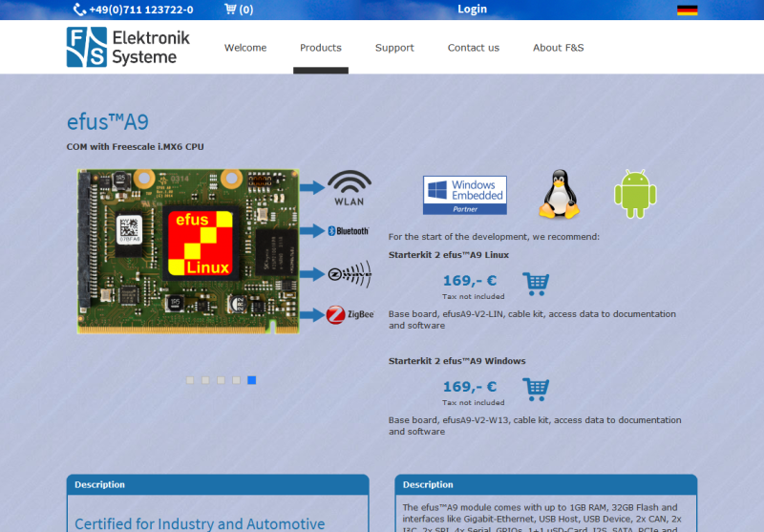Open the About F&S menu item
This screenshot has height=532, width=764.
click(559, 48)
